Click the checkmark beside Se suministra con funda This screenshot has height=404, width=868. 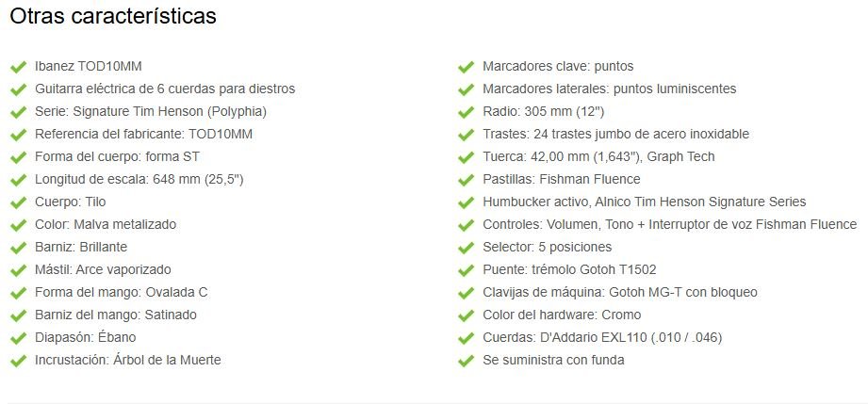coord(467,361)
